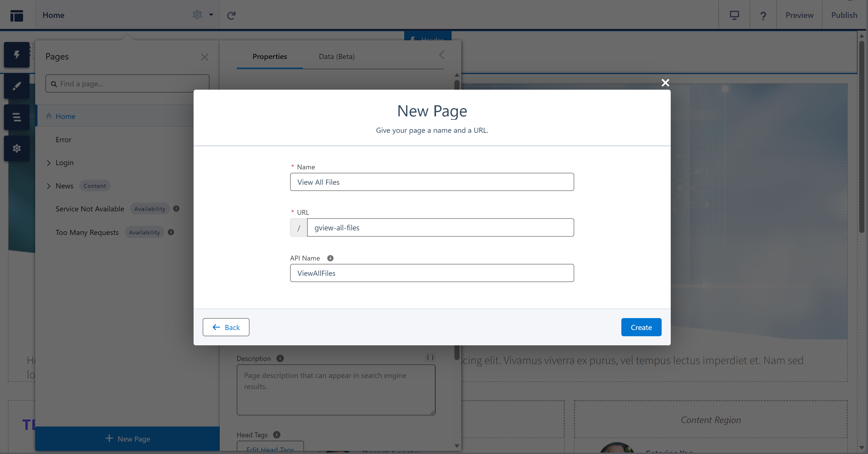This screenshot has width=868, height=454.
Task: Open the Theme paintbrush panel
Action: pos(16,86)
